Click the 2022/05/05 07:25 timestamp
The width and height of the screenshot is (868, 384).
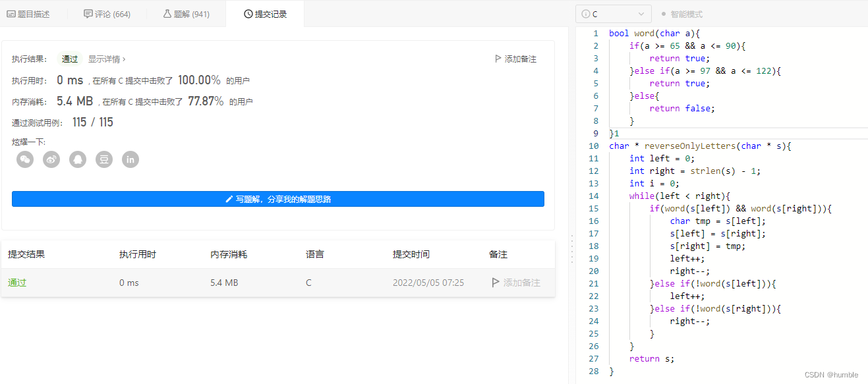pyautogui.click(x=428, y=283)
